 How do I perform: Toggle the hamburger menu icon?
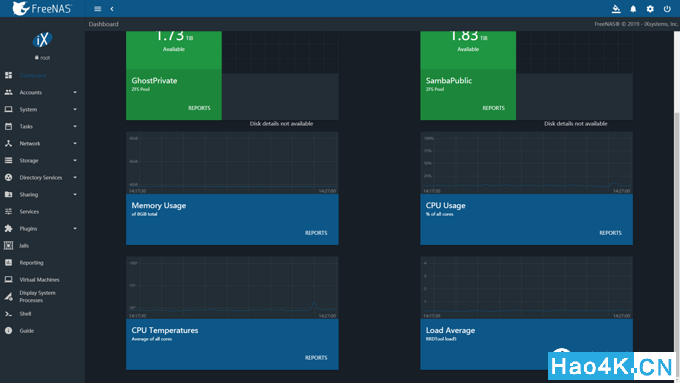pyautogui.click(x=98, y=9)
